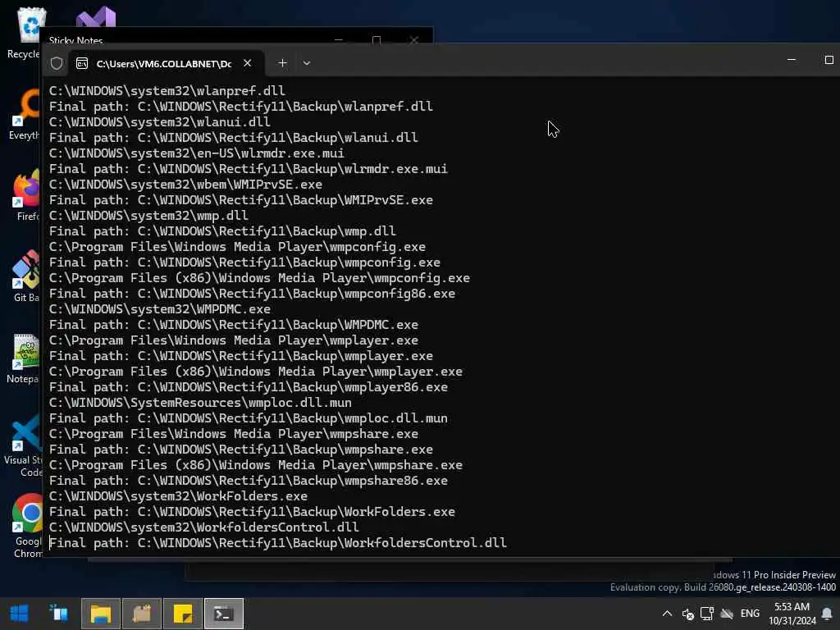Image resolution: width=840 pixels, height=630 pixels.
Task: Select the C:\Users\VM6.COLLABNET terminal tab
Action: 167,63
